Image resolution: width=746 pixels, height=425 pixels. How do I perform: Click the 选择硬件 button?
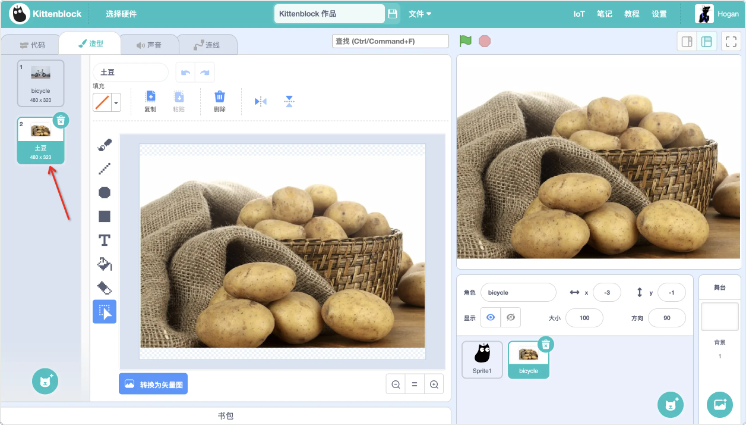[x=122, y=14]
